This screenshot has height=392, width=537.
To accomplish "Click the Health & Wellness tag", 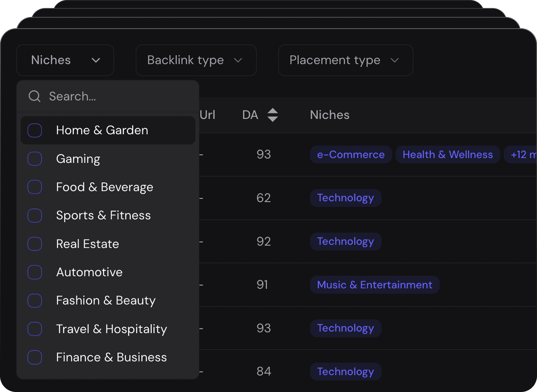I will (447, 155).
